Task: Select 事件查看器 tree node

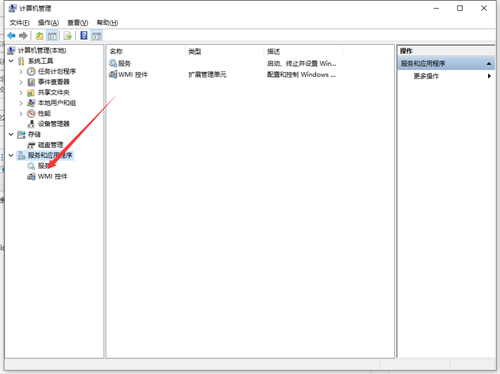Action: pos(53,82)
